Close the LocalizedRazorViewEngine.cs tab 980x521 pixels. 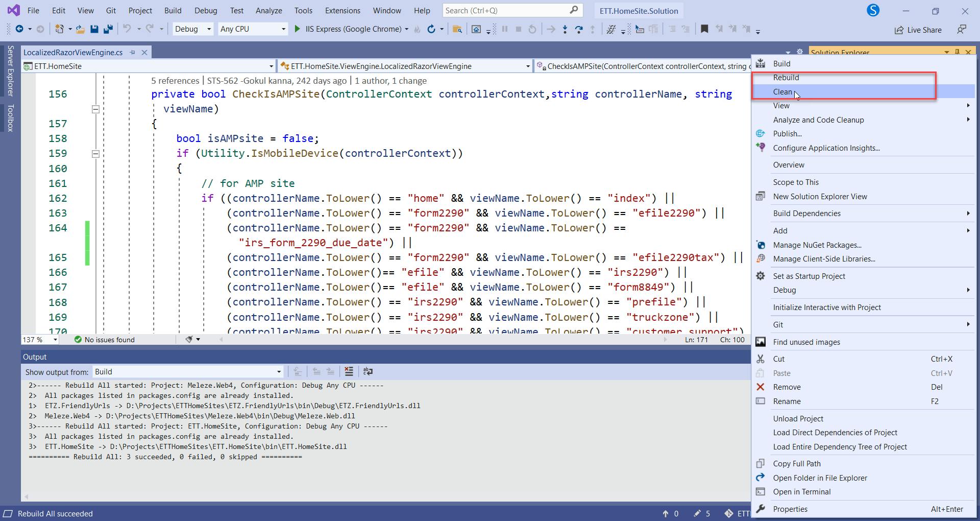click(x=144, y=52)
